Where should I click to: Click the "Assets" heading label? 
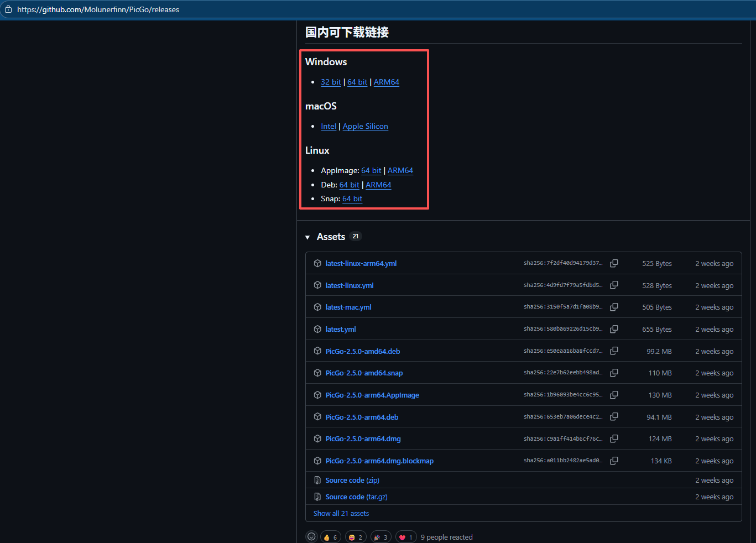pyautogui.click(x=331, y=237)
